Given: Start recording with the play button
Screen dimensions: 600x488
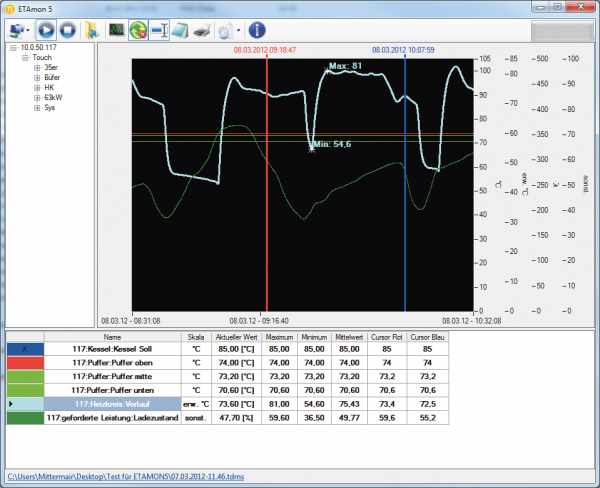Looking at the screenshot, I should tap(46, 30).
